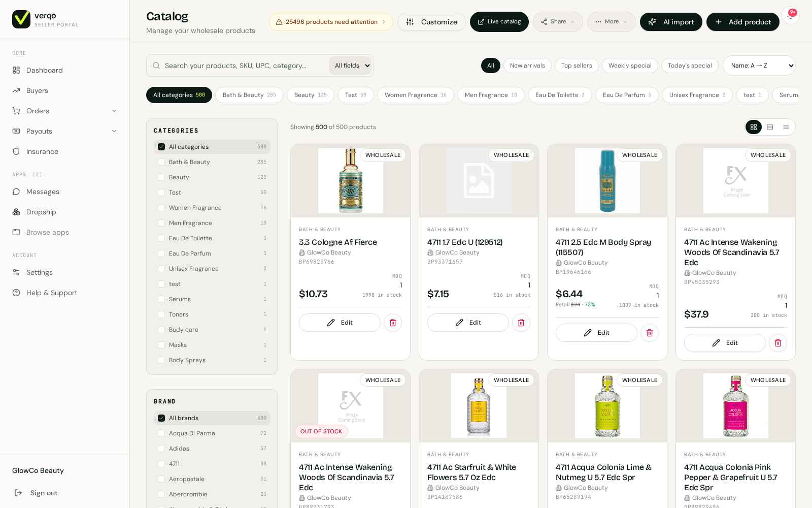Check Acqua Di Parma brand
The width and height of the screenshot is (812, 508).
(x=161, y=433)
